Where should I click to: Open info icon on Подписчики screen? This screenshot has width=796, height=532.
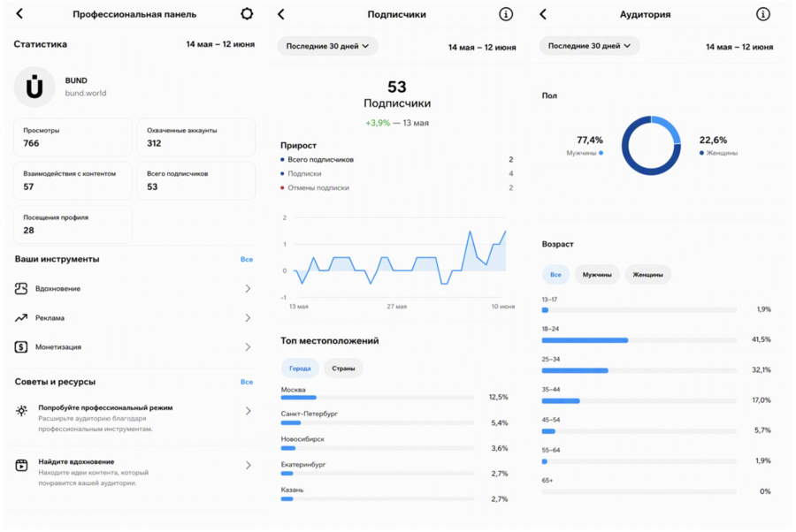506,14
